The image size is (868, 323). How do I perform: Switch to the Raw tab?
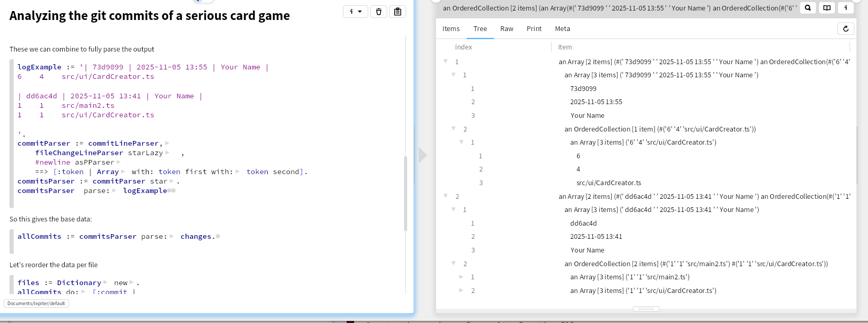[507, 29]
